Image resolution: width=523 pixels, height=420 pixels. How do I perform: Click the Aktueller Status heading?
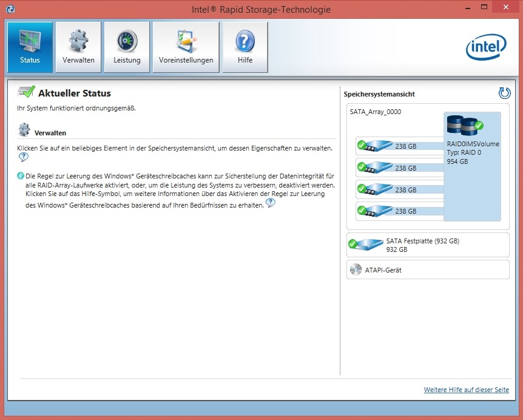pyautogui.click(x=75, y=93)
